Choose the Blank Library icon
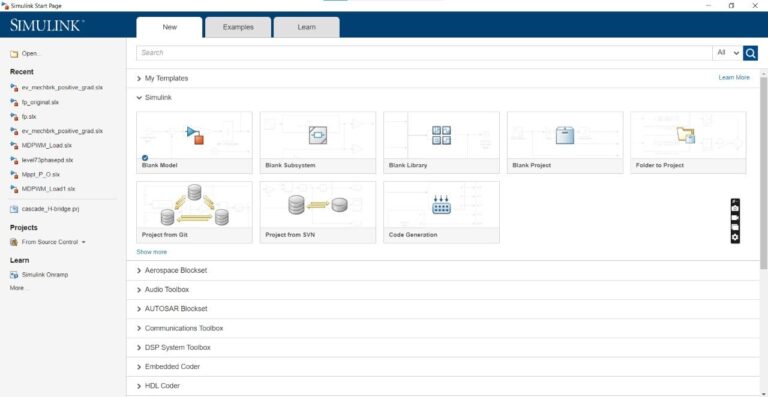Viewport: 768px width, 397px height. [441, 135]
